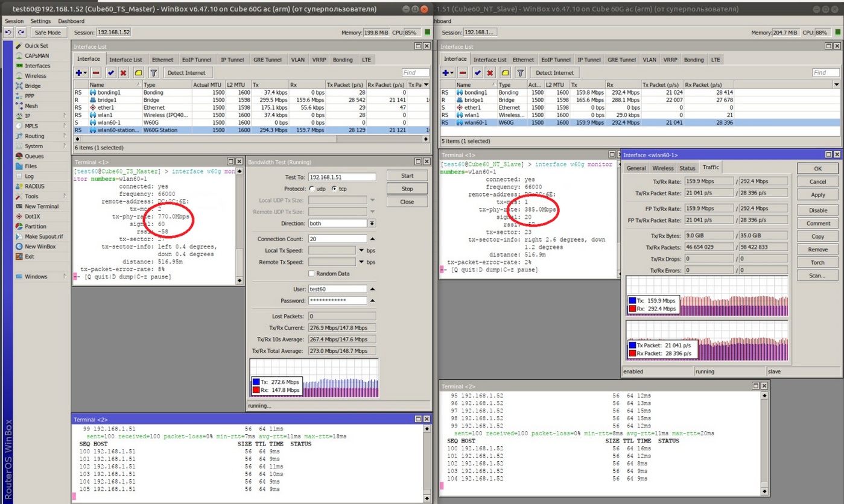Open the Session menu

pyautogui.click(x=14, y=21)
